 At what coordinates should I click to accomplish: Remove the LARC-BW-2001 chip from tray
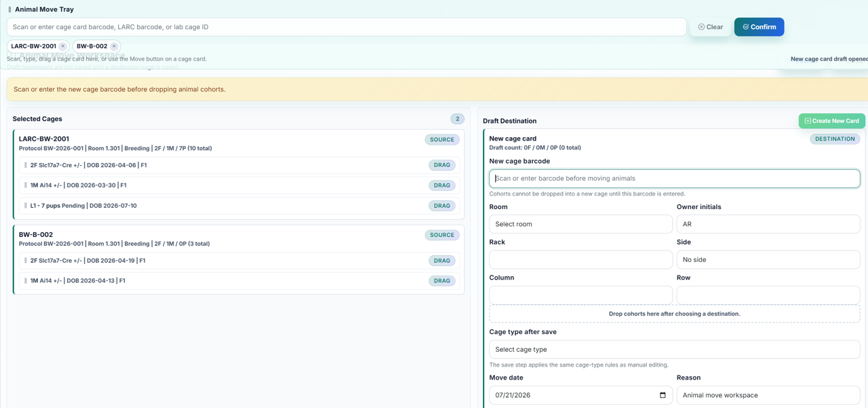63,46
